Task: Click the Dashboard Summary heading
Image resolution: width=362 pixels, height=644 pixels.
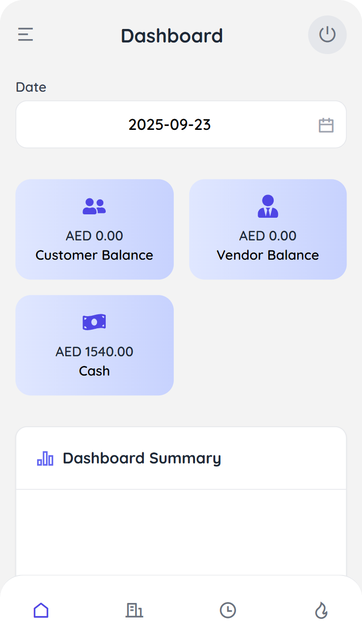Action: (x=142, y=458)
